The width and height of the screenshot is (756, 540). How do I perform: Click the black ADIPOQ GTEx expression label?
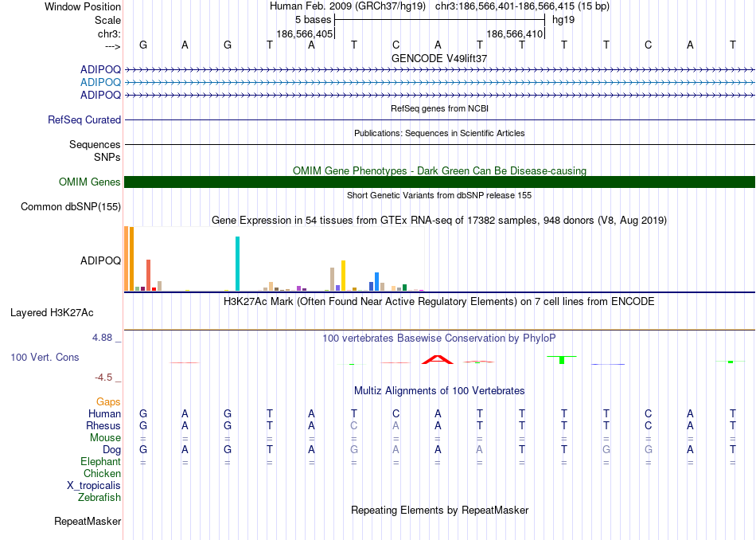(100, 260)
